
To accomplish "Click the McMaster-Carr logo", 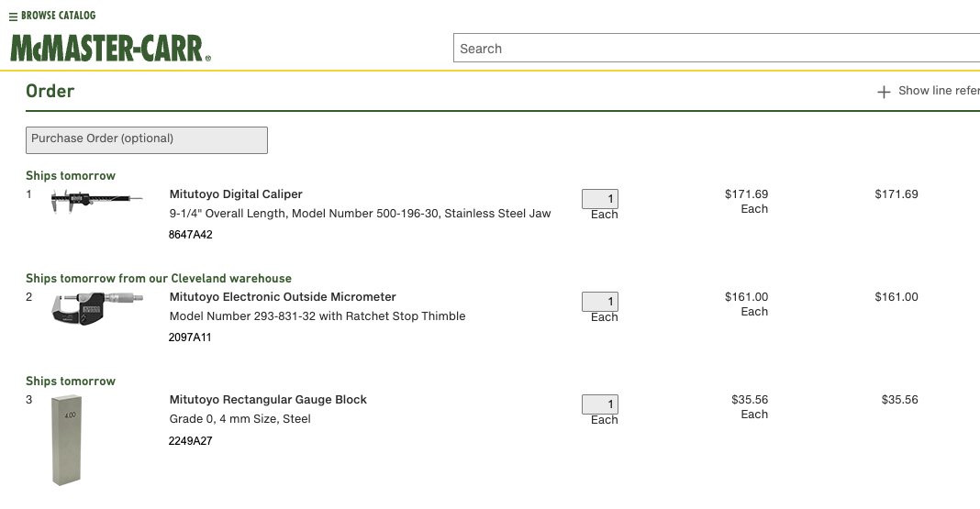I will pyautogui.click(x=111, y=49).
